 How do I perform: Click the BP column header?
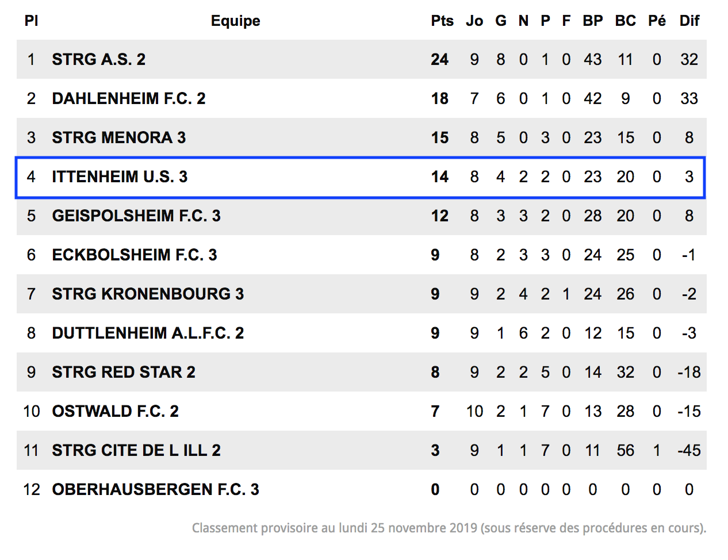pos(593,21)
